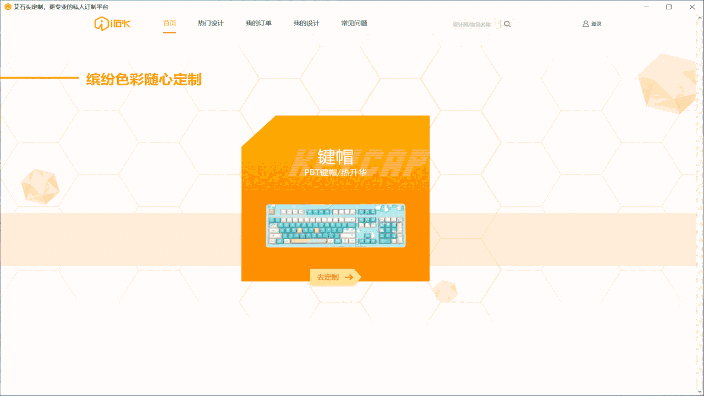This screenshot has height=396, width=704.
Task: Click the app icon in the title bar
Action: 8,7
